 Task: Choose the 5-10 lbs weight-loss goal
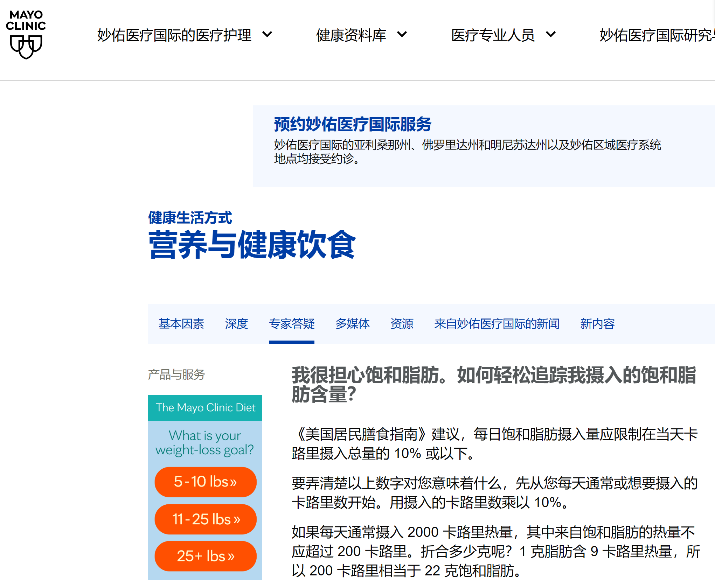point(205,482)
